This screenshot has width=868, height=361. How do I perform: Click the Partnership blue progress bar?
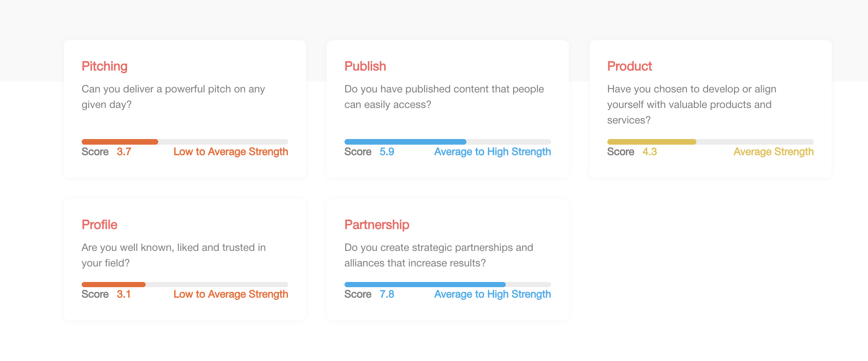pos(425,285)
